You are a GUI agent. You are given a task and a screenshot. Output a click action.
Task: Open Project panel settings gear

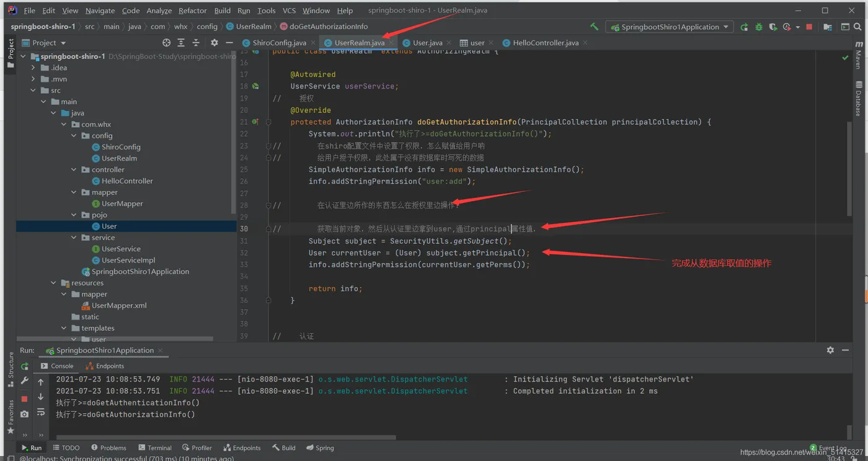(x=215, y=43)
